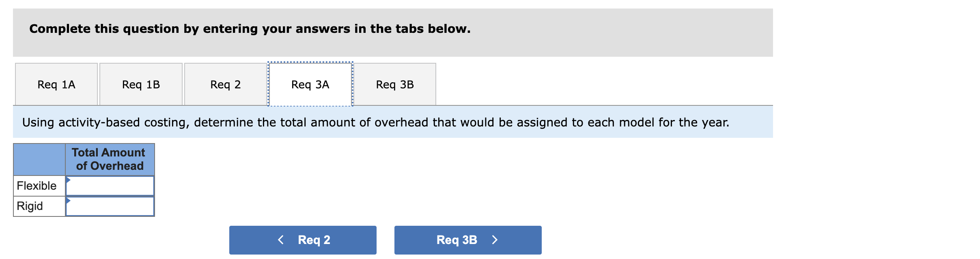Screen dimensions: 980x259
Task: Click the Total Amount of Overhead header
Action: point(110,160)
